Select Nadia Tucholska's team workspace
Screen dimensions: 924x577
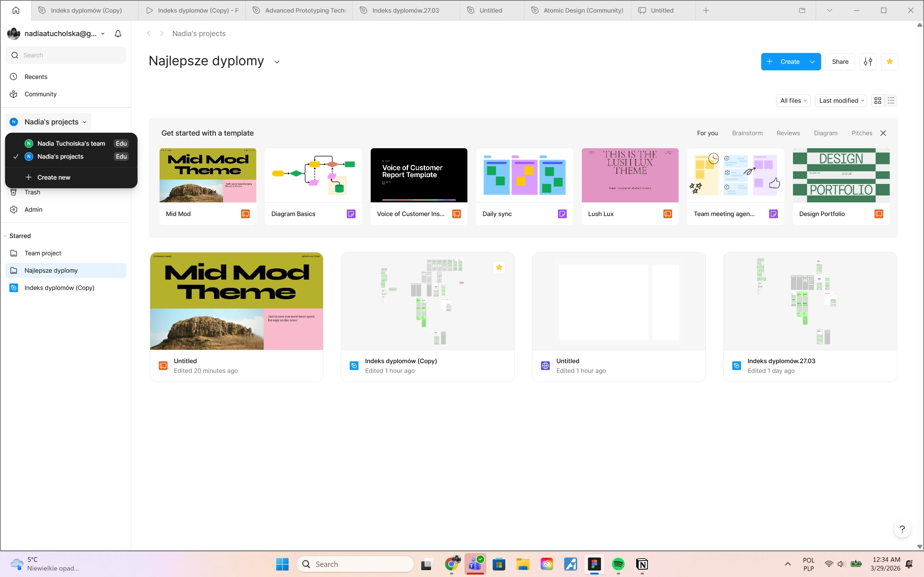point(71,144)
